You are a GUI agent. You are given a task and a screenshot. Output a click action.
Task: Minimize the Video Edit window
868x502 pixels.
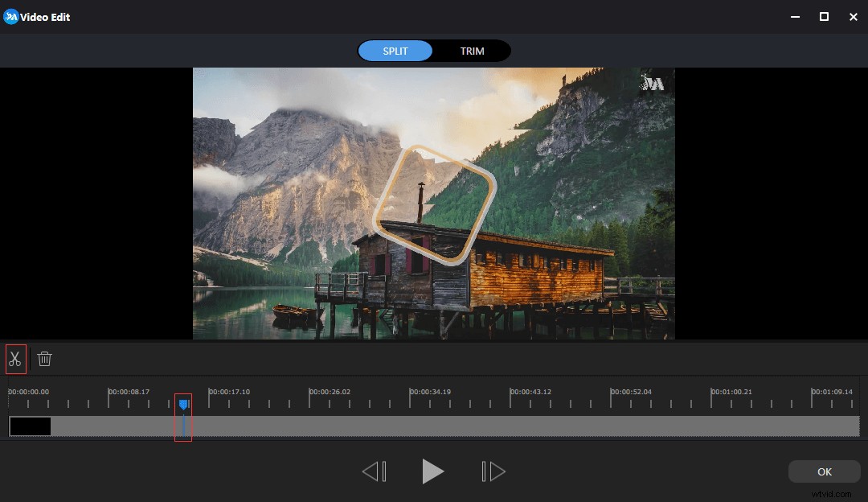click(x=794, y=16)
